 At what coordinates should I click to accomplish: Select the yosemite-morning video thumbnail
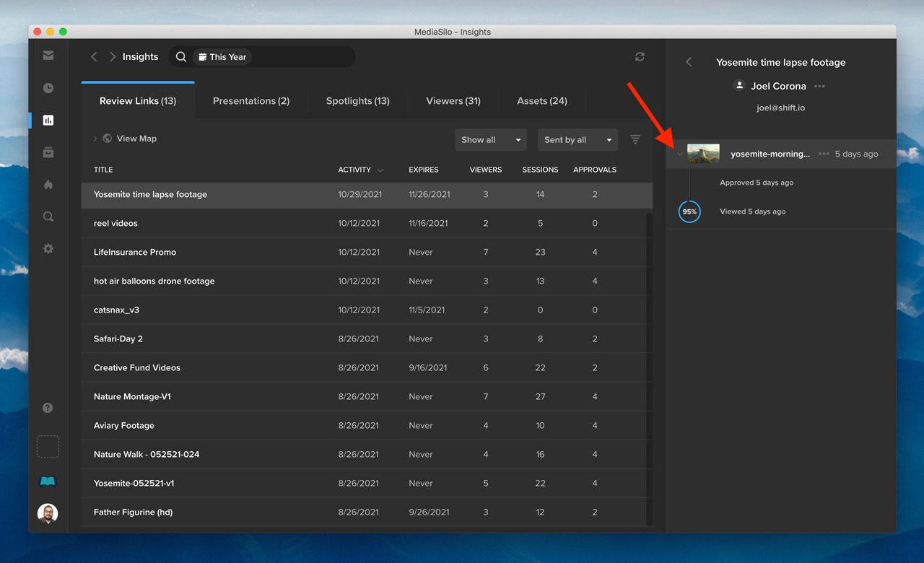tap(704, 154)
